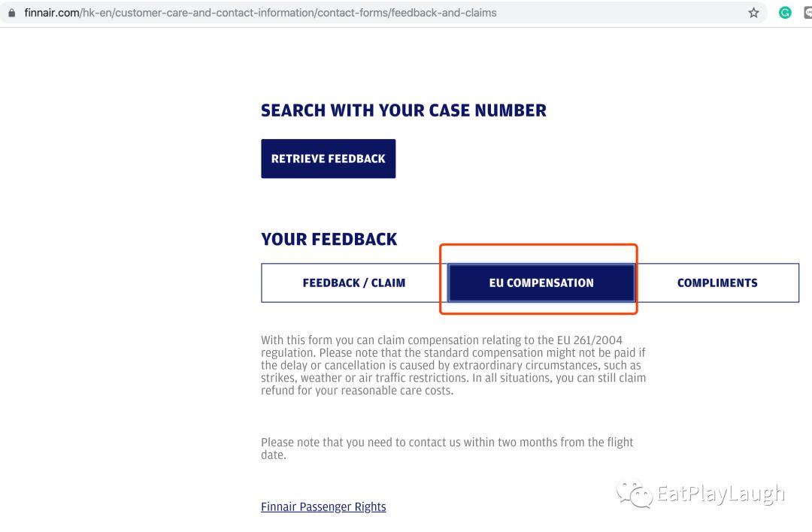Click the Your Feedback heading
Image resolution: width=812 pixels, height=532 pixels.
click(329, 240)
